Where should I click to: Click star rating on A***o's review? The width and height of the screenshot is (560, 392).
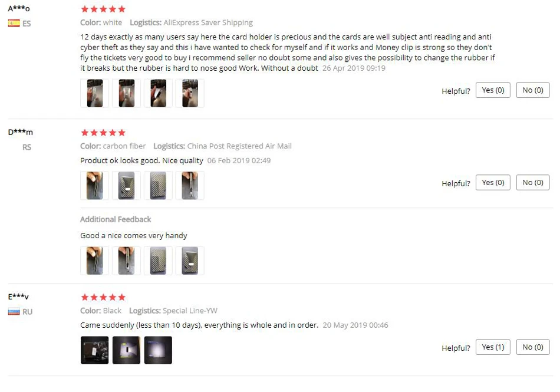point(103,9)
